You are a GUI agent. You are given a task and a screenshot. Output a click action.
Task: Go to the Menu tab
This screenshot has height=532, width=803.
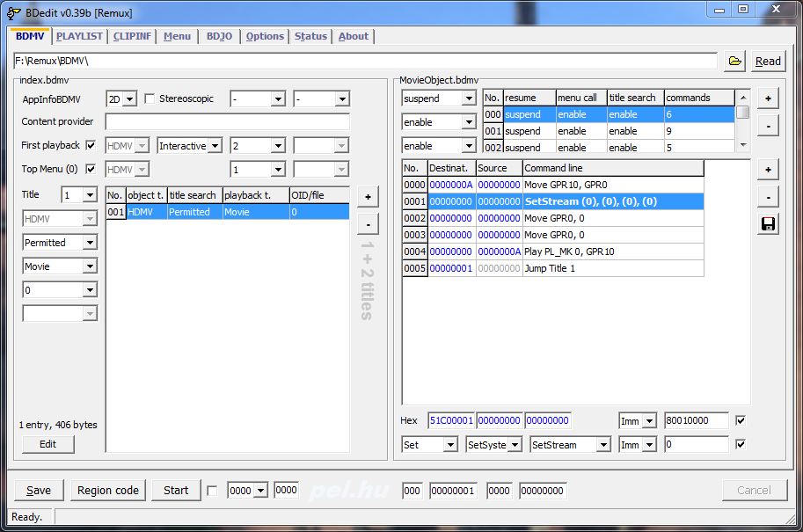click(177, 36)
